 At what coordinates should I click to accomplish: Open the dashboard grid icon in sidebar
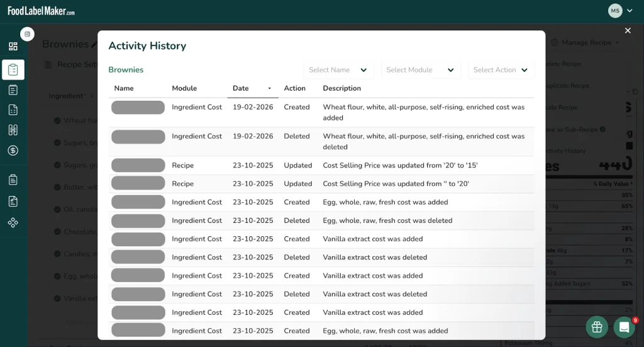click(x=13, y=47)
